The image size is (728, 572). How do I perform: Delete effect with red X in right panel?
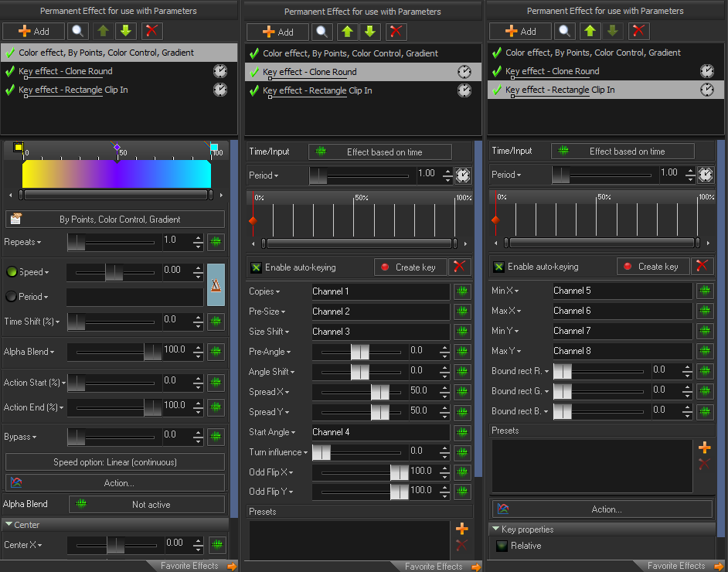[638, 31]
